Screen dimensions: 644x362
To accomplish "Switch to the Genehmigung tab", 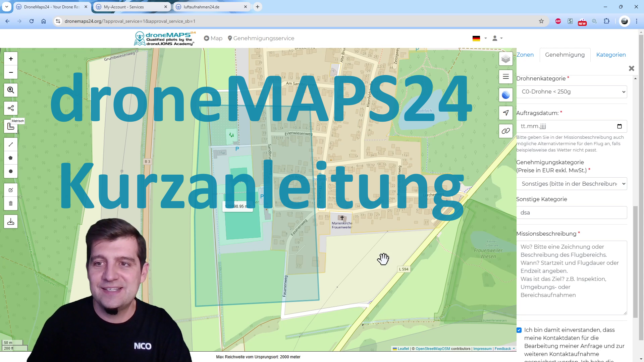I will click(x=565, y=55).
